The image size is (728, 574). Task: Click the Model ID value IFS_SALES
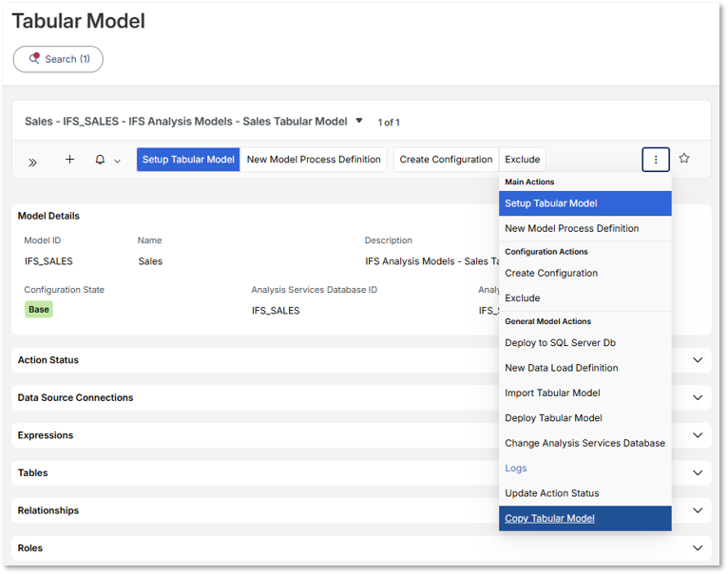click(48, 261)
